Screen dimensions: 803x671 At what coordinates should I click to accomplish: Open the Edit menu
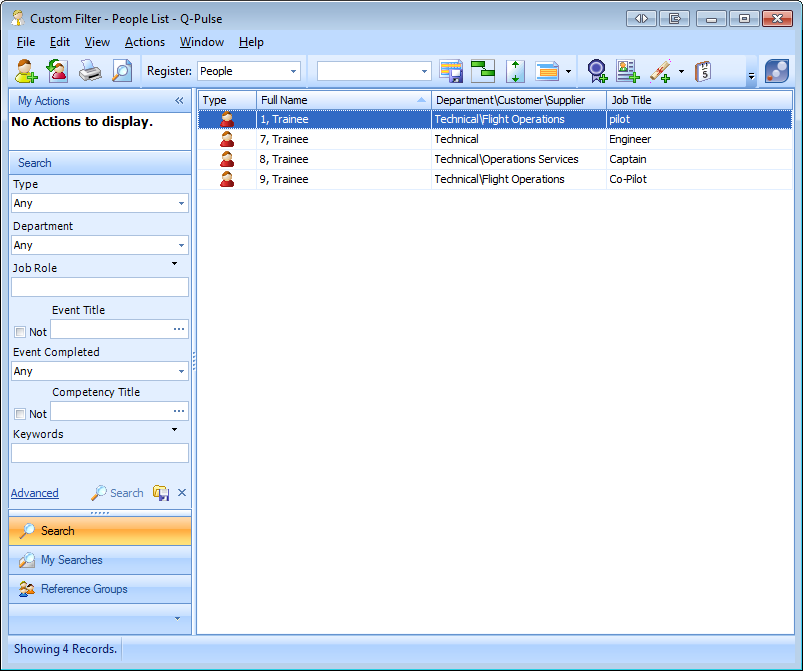coord(59,42)
